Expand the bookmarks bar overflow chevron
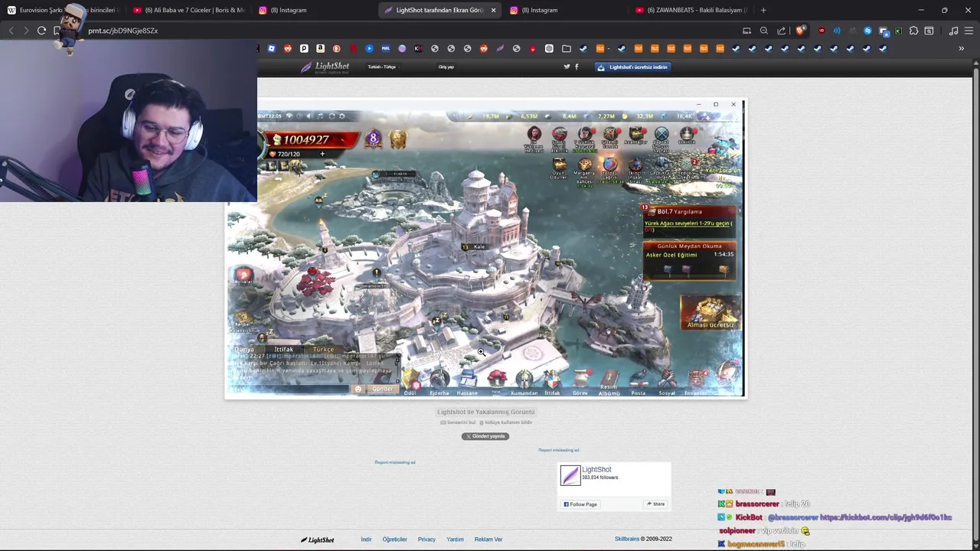This screenshot has height=551, width=980. pyautogui.click(x=961, y=48)
